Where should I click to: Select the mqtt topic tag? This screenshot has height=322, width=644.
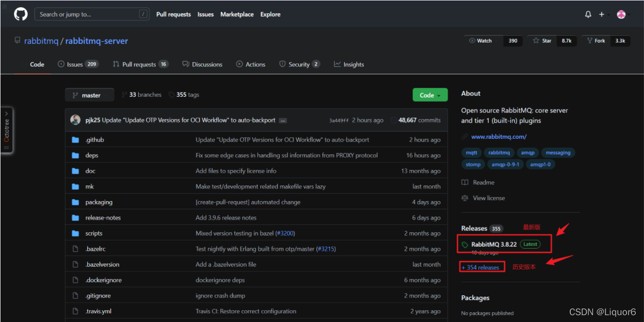471,153
